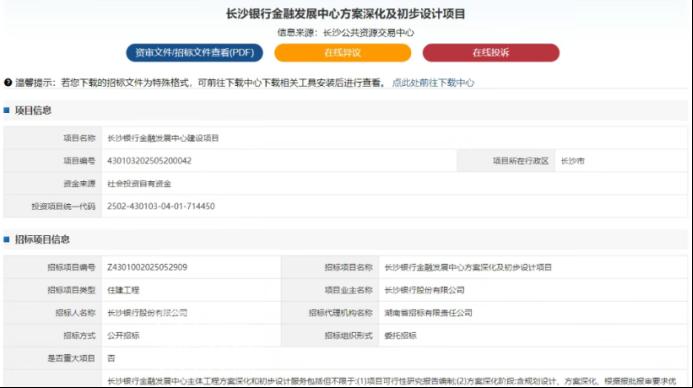This screenshot has width=693, height=388.
Task: Click 长沙银行股份有限公司 in the 招标人名称 row
Action: pyautogui.click(x=147, y=312)
